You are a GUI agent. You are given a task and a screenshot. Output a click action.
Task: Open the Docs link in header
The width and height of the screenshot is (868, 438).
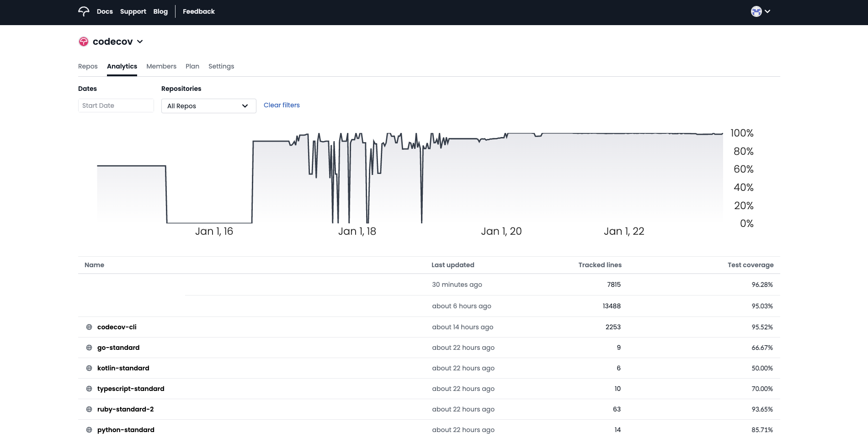(x=105, y=11)
